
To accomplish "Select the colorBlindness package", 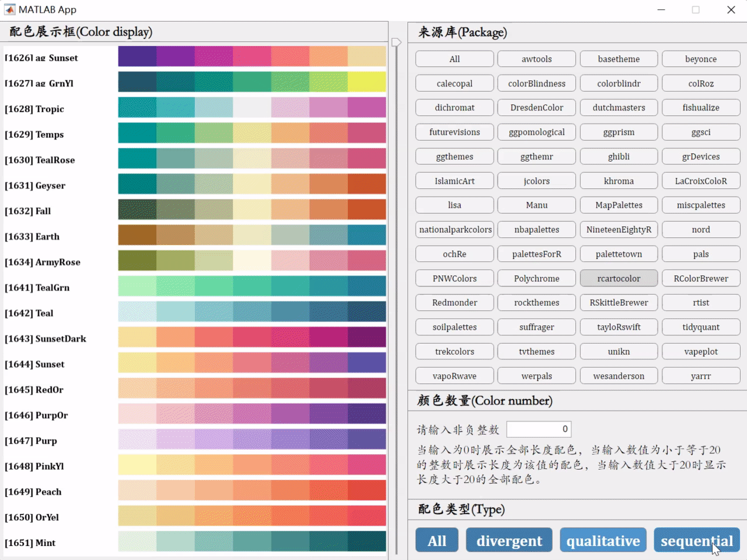I will click(537, 83).
